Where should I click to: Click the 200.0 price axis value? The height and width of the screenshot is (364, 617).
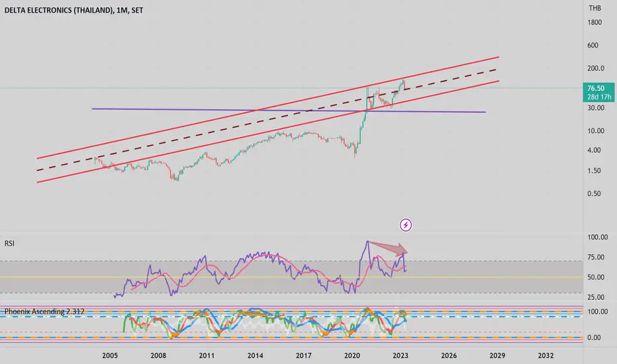(x=596, y=68)
